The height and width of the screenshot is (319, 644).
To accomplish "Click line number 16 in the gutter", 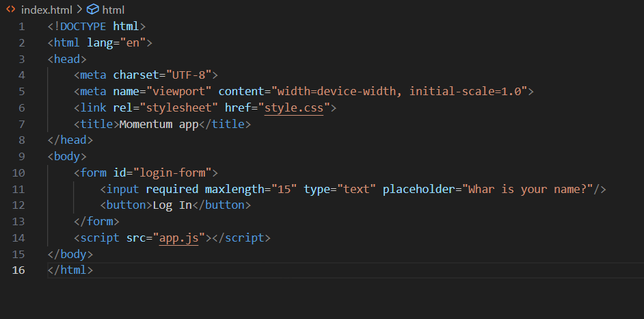I will (18, 270).
